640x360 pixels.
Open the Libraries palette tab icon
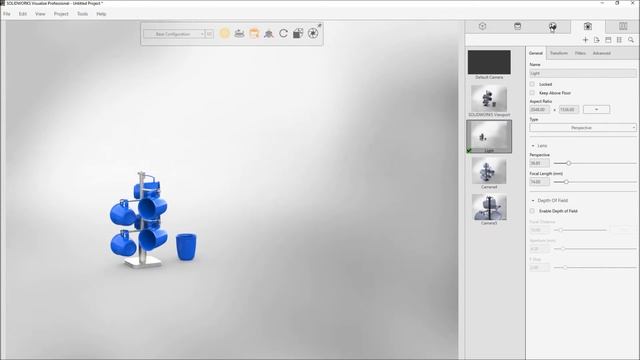coord(623,27)
